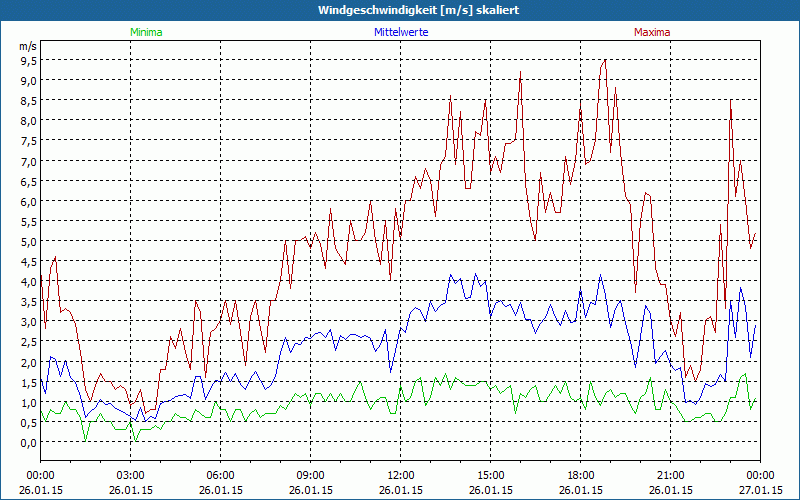Click the 3,0 y-axis value
The image size is (800, 500).
tap(29, 321)
